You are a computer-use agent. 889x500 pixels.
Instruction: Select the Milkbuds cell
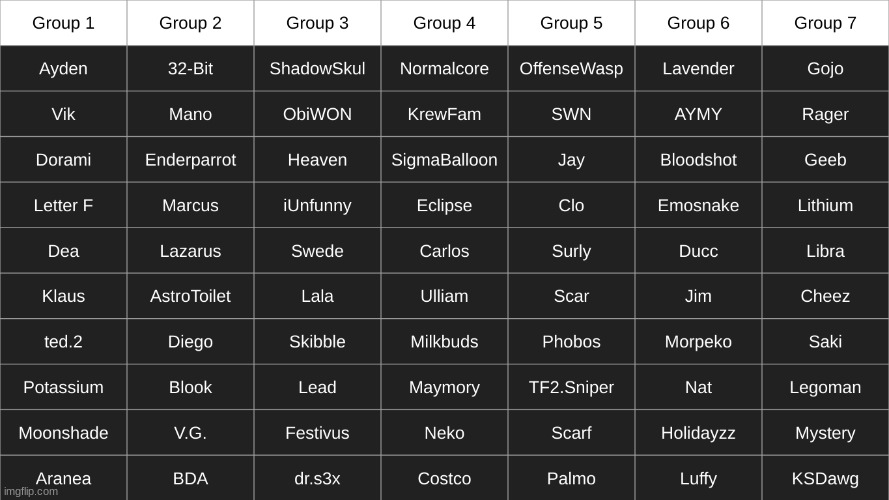[x=444, y=342]
